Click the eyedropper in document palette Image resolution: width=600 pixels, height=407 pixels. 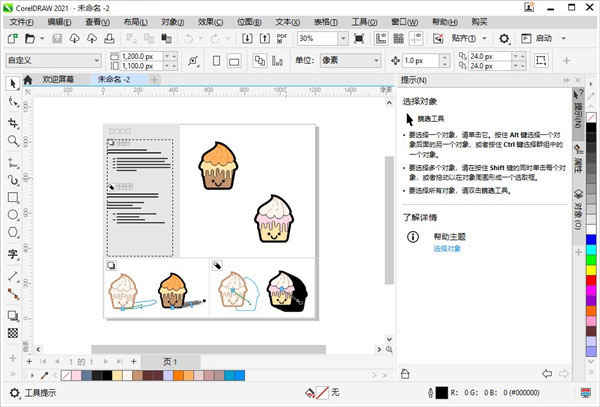44,375
